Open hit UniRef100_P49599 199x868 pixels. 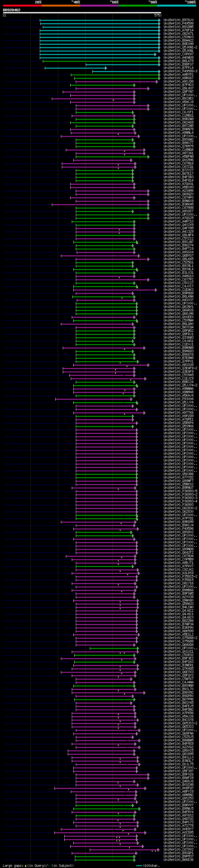pos(179,23)
